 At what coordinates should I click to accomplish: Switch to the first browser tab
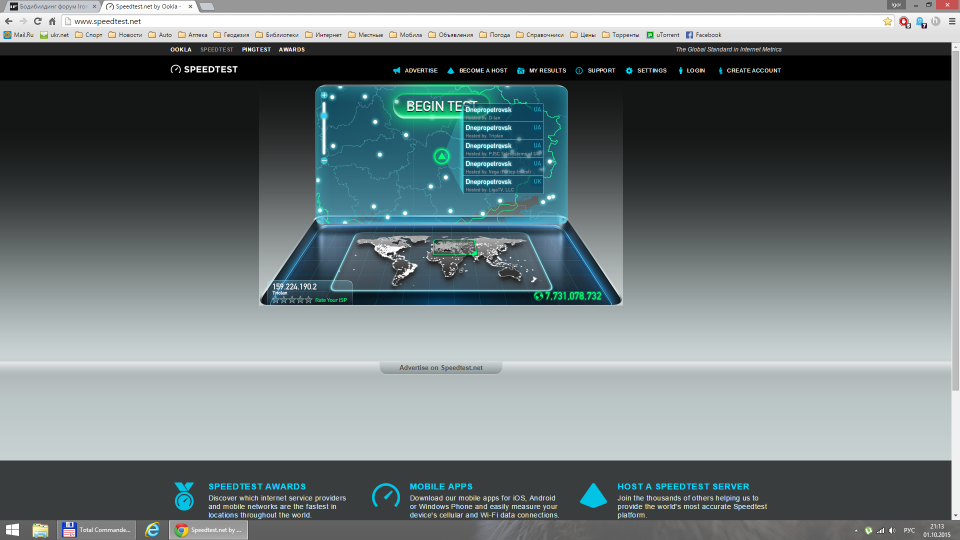50,6
